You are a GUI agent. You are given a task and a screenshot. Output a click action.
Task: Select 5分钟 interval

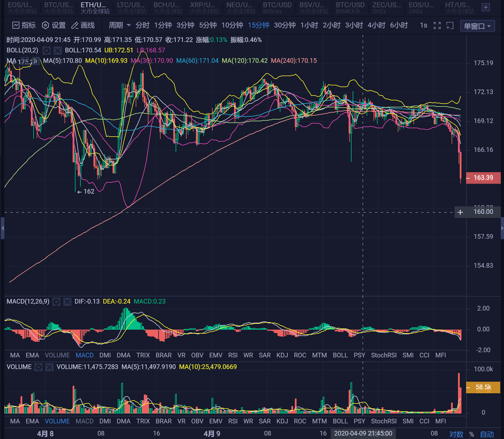click(208, 25)
